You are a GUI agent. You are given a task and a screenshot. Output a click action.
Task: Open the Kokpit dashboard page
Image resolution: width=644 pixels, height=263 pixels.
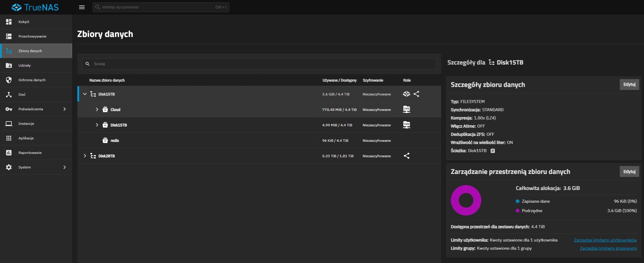[x=36, y=22]
